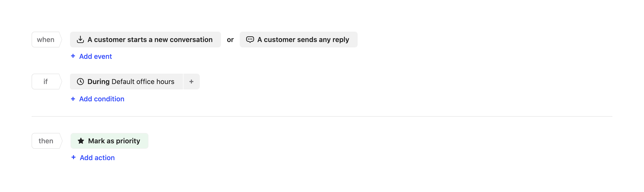This screenshot has width=644, height=192.
Task: Click the speech bubble icon on reply event
Action: point(250,40)
